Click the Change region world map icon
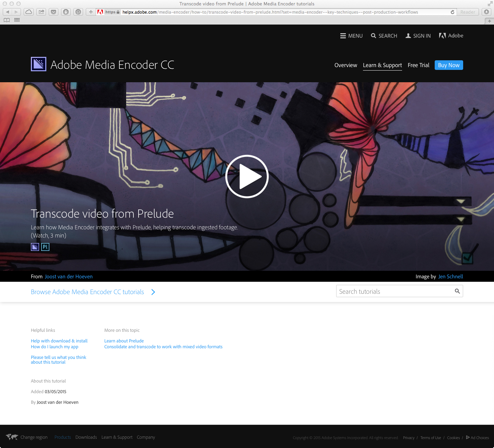Viewport: 494px width, 448px height. (12, 437)
